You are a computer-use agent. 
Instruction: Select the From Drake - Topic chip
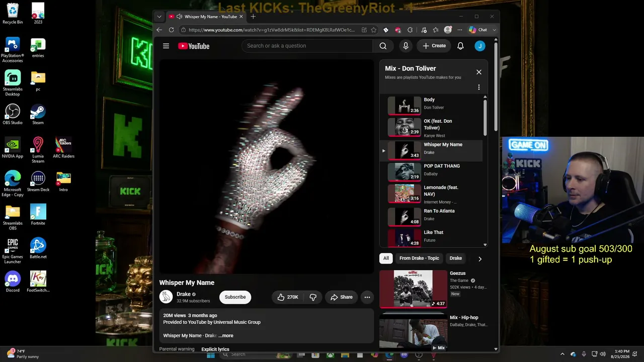tap(419, 258)
